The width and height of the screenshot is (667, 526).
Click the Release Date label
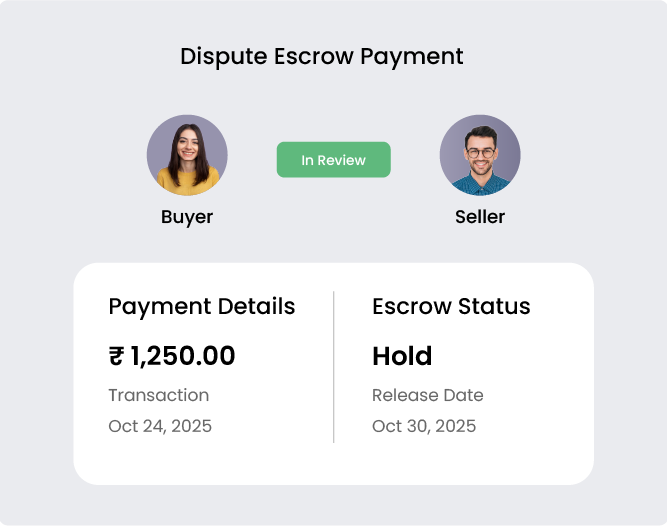[428, 395]
